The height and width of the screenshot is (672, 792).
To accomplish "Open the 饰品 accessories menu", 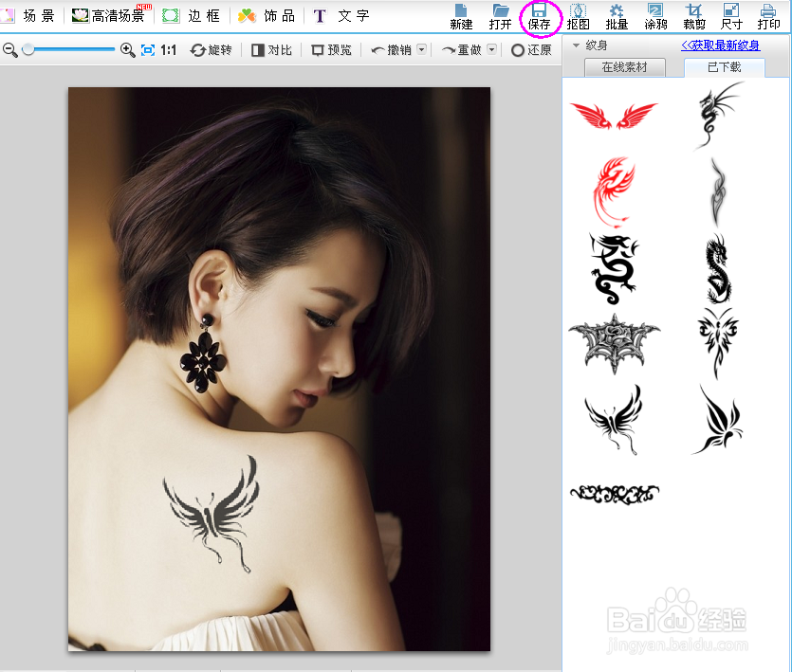I will (267, 16).
